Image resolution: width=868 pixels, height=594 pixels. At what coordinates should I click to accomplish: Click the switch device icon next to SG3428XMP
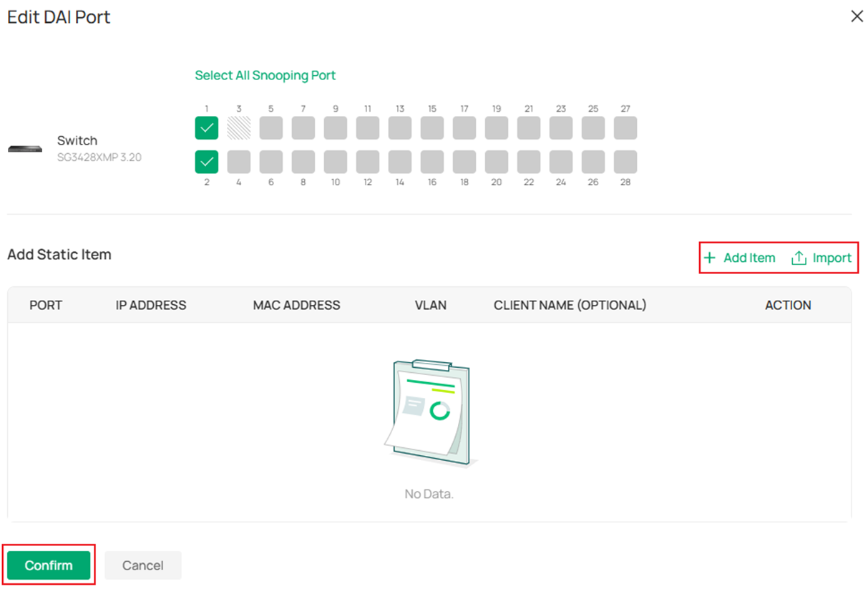(24, 148)
